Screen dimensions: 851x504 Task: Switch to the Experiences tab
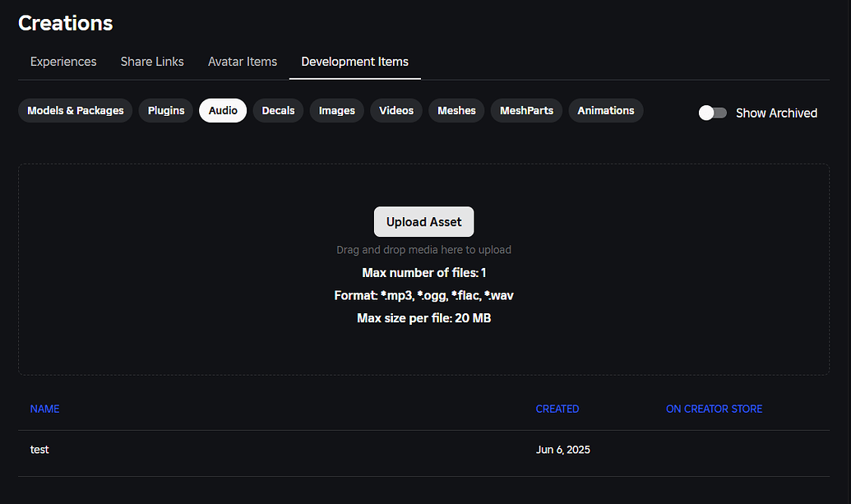point(63,62)
